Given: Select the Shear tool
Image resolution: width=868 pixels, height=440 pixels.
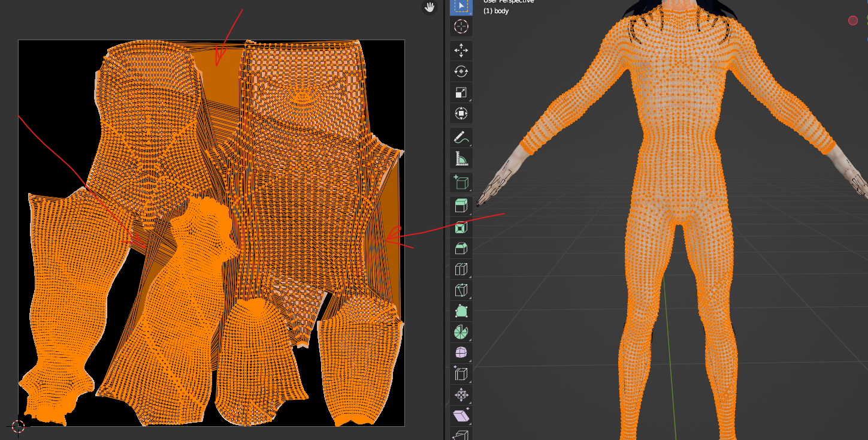Looking at the screenshot, I should click(x=461, y=415).
